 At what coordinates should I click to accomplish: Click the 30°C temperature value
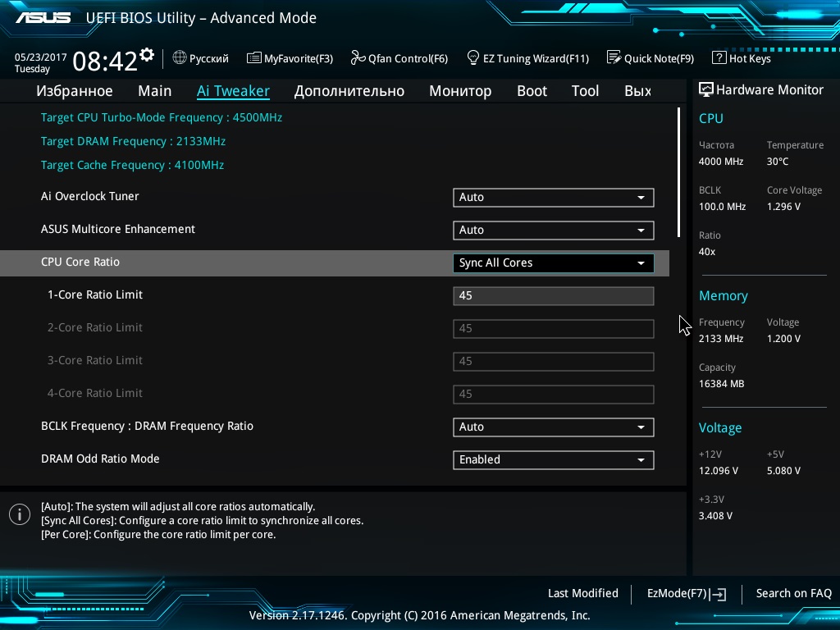point(778,162)
